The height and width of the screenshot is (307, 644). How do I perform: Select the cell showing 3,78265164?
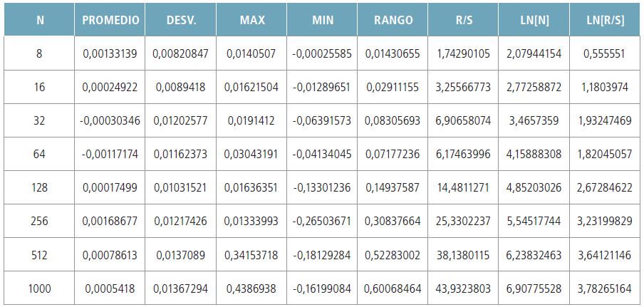tap(604, 288)
